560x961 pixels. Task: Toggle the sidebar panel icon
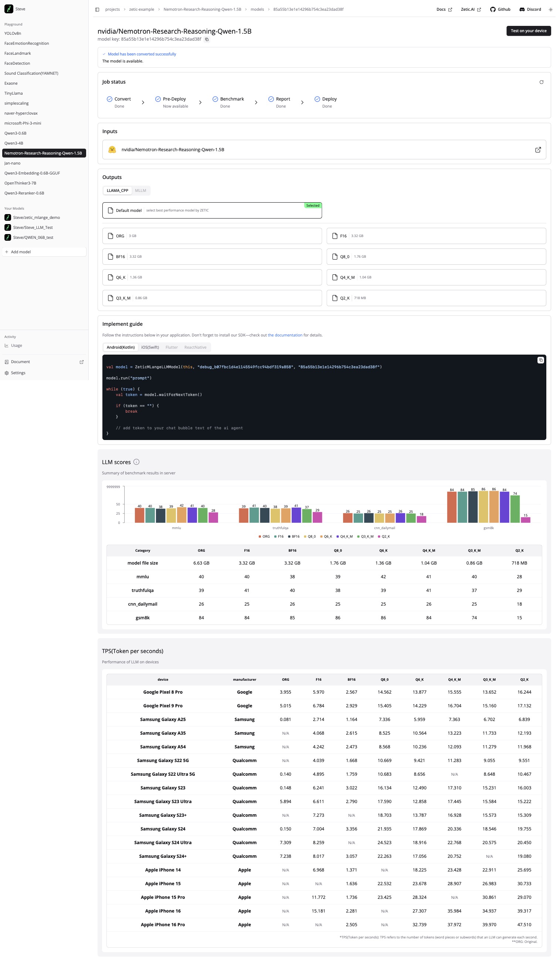98,10
